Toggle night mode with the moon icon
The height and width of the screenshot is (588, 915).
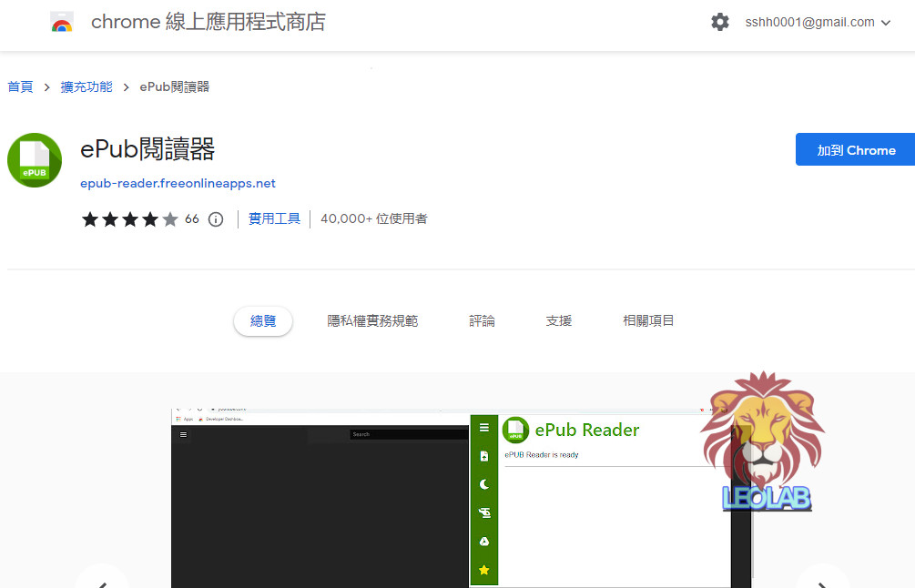(x=483, y=484)
